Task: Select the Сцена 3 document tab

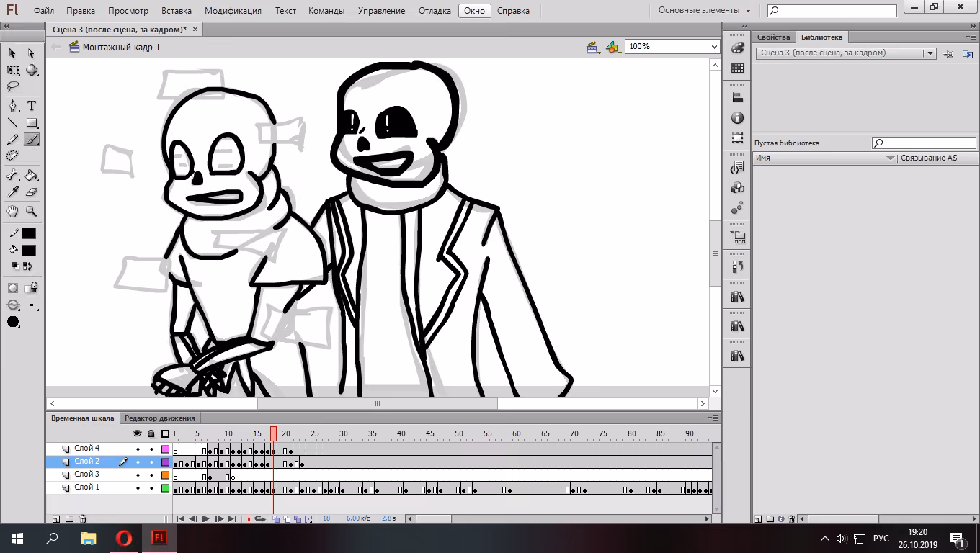Action: point(120,30)
